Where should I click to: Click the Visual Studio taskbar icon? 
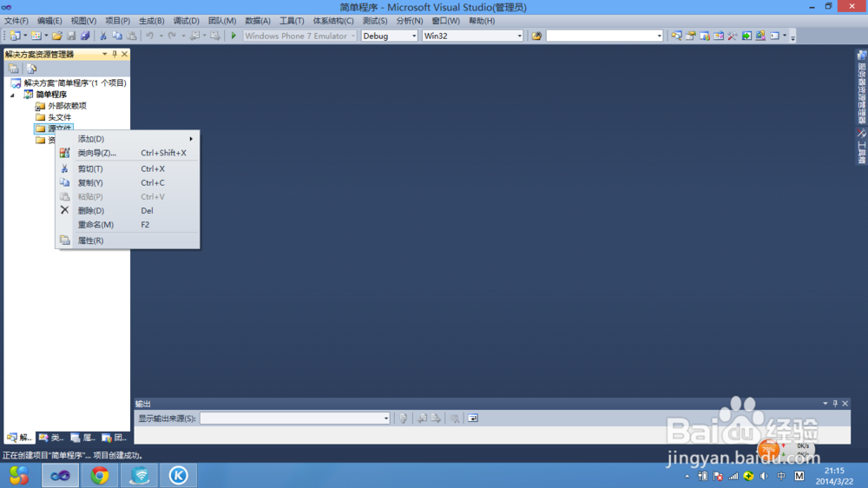(60, 475)
